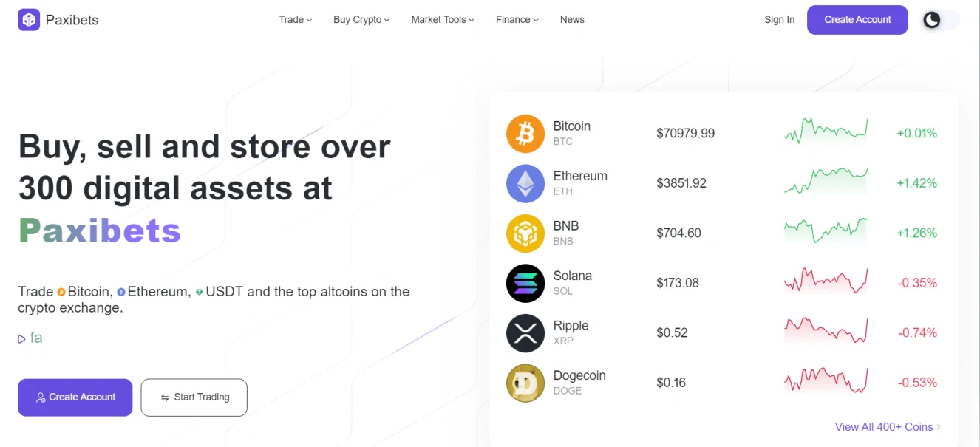Click the hero Create Account button
The height and width of the screenshot is (447, 980).
tap(75, 397)
